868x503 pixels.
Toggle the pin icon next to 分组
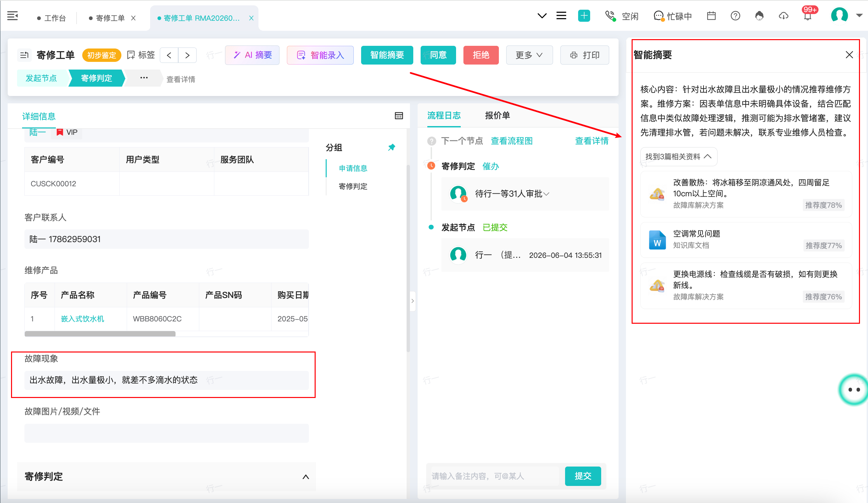click(x=392, y=147)
